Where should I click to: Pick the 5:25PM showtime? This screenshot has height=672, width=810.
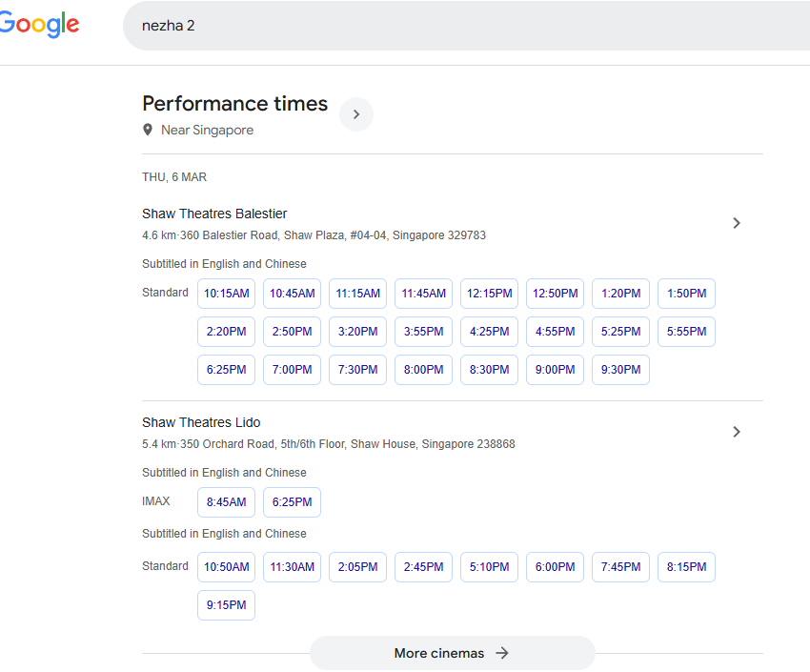[620, 332]
